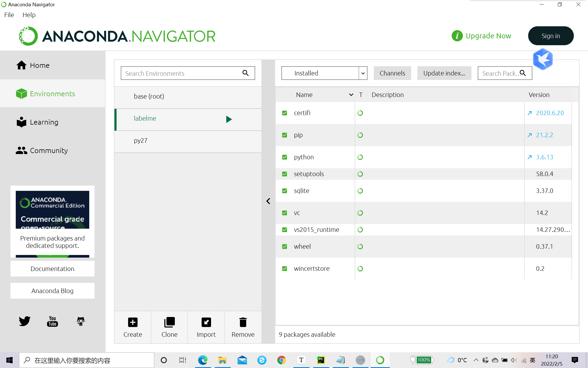Click the Import environment icon
This screenshot has width=588, height=368.
coord(206,322)
